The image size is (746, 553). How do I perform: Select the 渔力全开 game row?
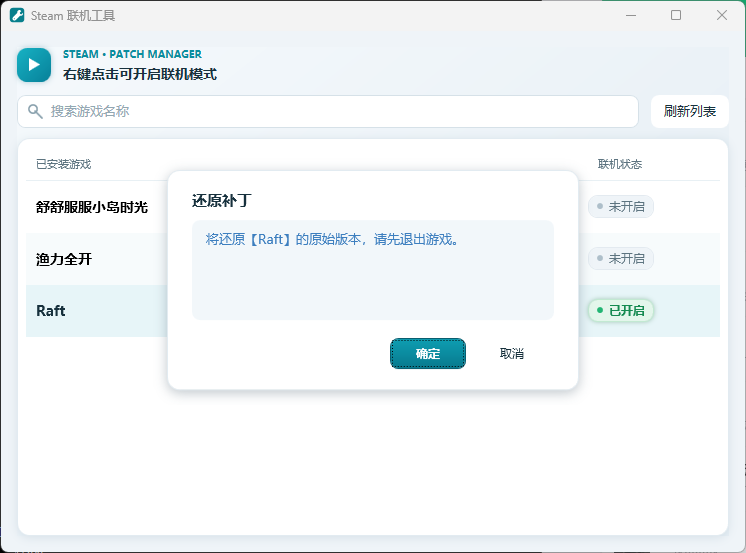click(x=373, y=259)
